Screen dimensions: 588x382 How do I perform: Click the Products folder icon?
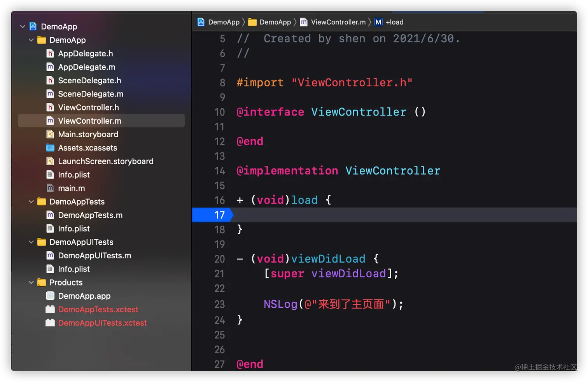coord(42,282)
